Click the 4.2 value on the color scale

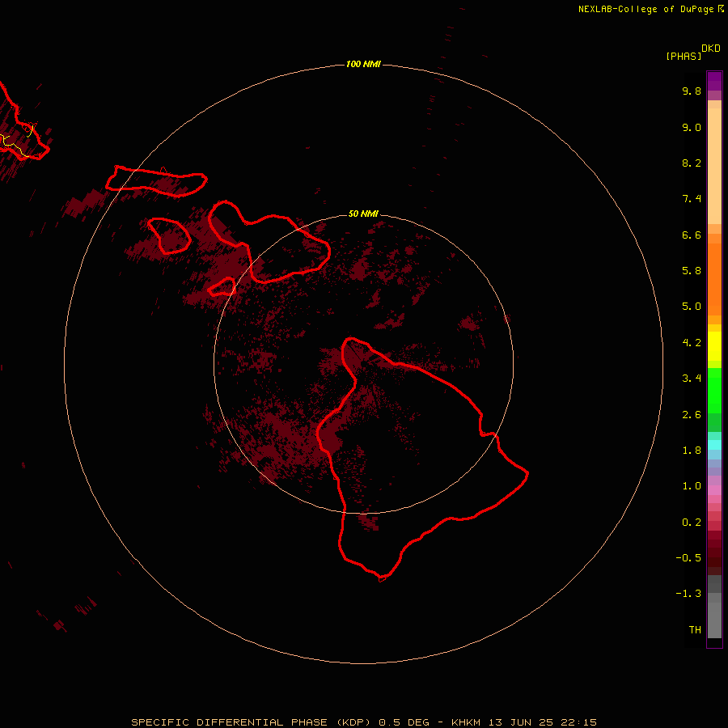coord(692,343)
